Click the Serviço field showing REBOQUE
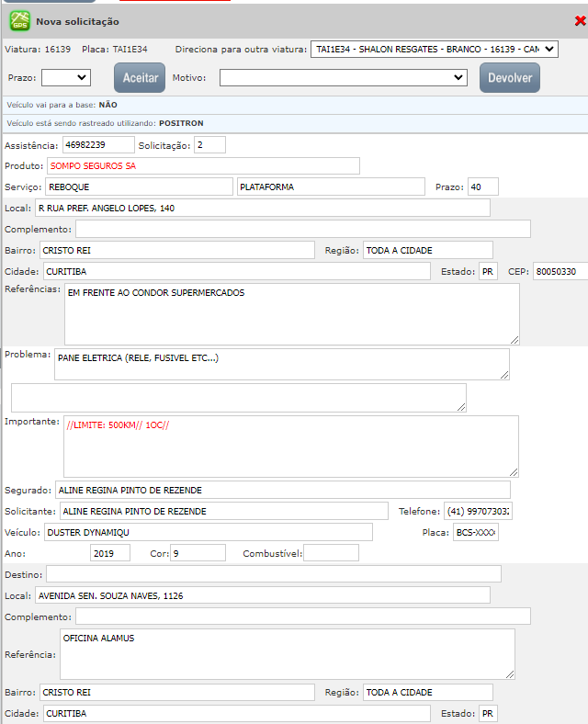Image resolution: width=588 pixels, height=724 pixels. click(138, 187)
